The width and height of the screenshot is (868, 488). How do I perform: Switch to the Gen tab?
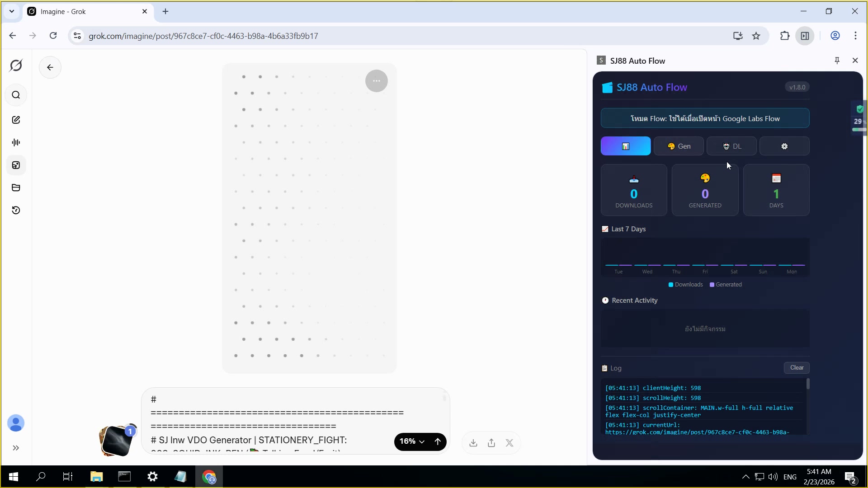click(679, 146)
